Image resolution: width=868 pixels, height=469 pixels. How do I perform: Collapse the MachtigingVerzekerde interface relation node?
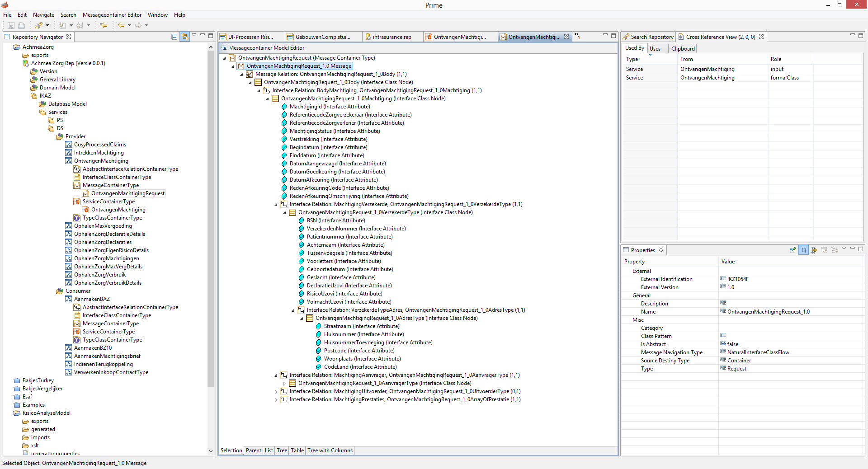276,205
